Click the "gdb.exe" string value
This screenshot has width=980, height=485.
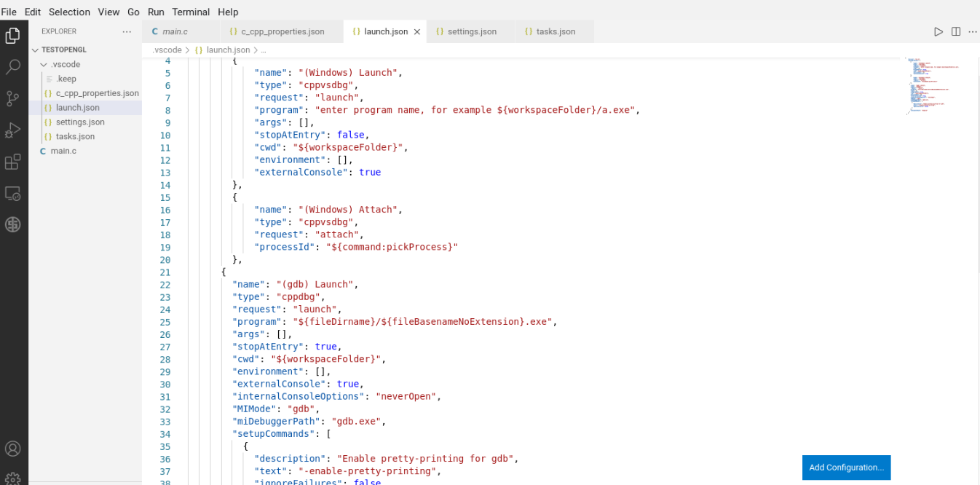(x=357, y=422)
